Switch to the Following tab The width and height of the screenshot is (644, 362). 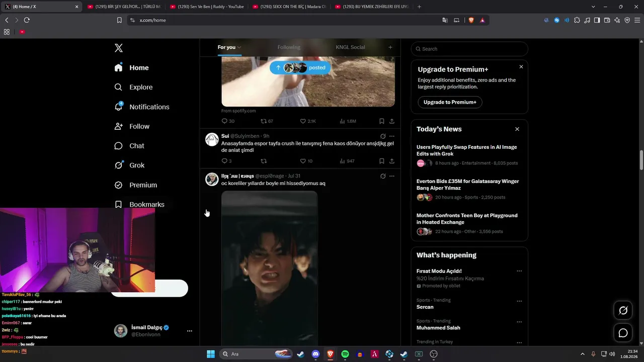[x=289, y=47]
